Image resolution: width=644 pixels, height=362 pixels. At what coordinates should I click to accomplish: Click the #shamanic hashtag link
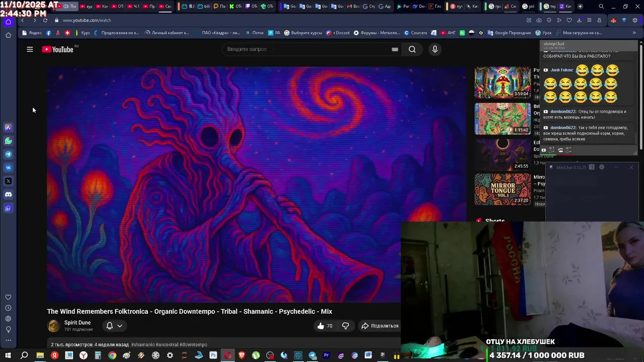click(x=143, y=345)
